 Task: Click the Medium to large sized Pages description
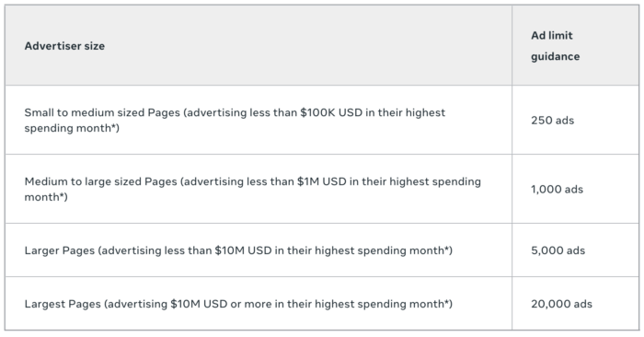253,189
